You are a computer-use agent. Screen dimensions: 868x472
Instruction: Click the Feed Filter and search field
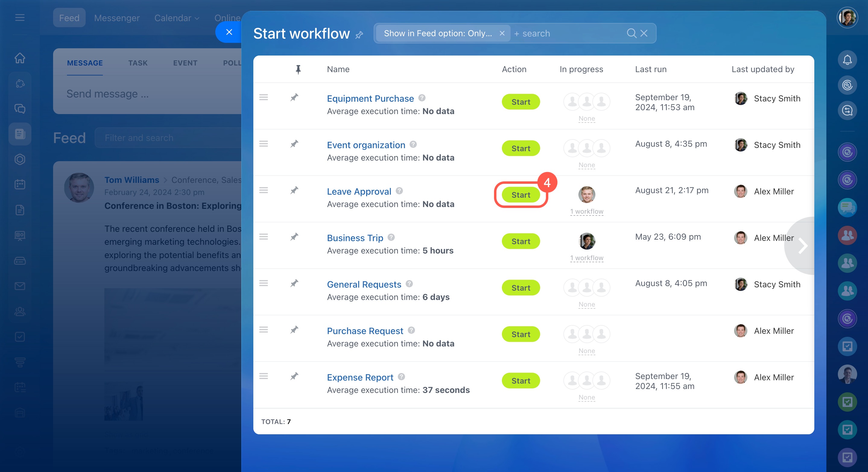click(169, 138)
